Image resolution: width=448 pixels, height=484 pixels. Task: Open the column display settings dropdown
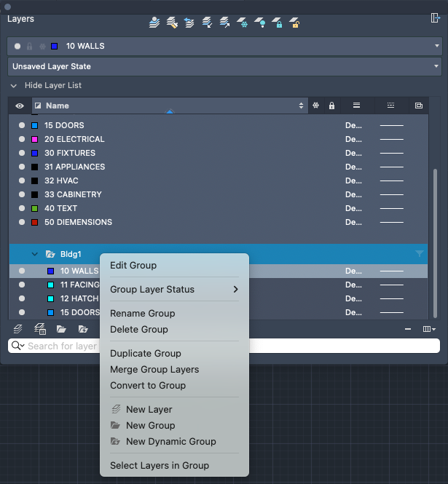[x=429, y=329]
